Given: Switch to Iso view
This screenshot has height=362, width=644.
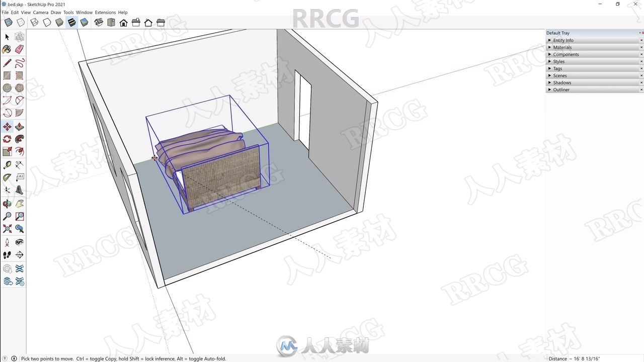Looking at the screenshot, I should [99, 22].
